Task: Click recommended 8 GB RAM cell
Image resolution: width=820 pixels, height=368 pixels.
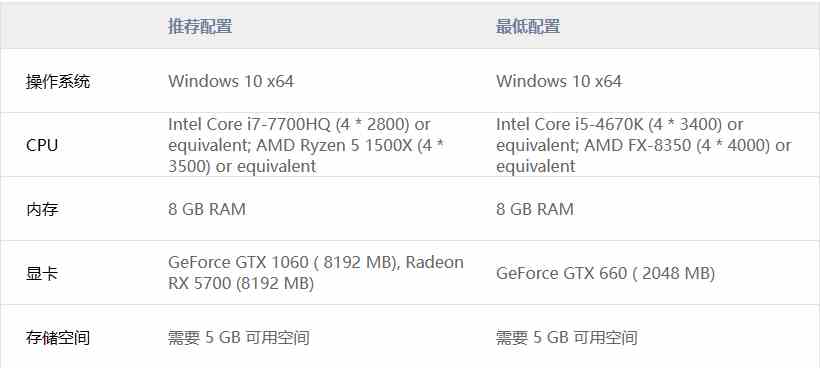Action: tap(207, 210)
